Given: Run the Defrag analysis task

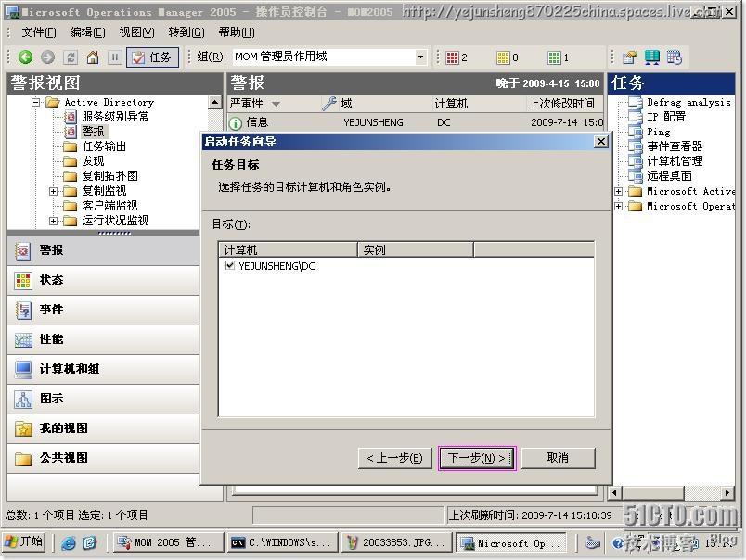Looking at the screenshot, I should pyautogui.click(x=688, y=102).
